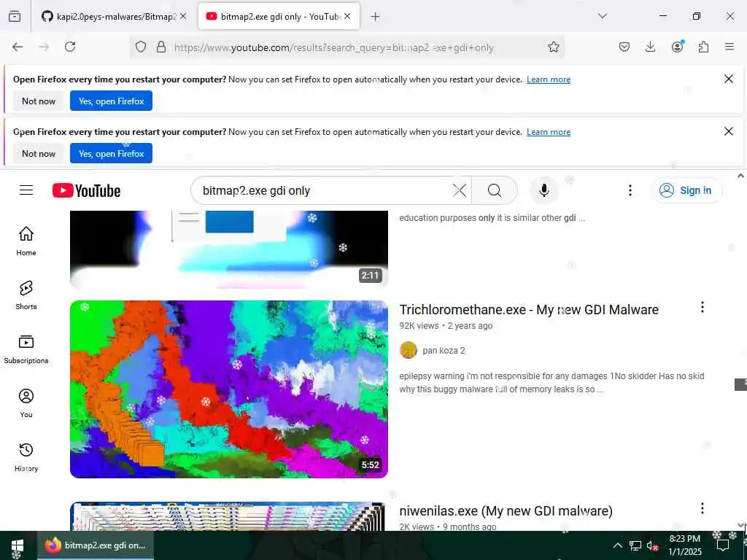Open the Firefox View icon in the tab strip
The width and height of the screenshot is (747, 560).
pos(15,17)
